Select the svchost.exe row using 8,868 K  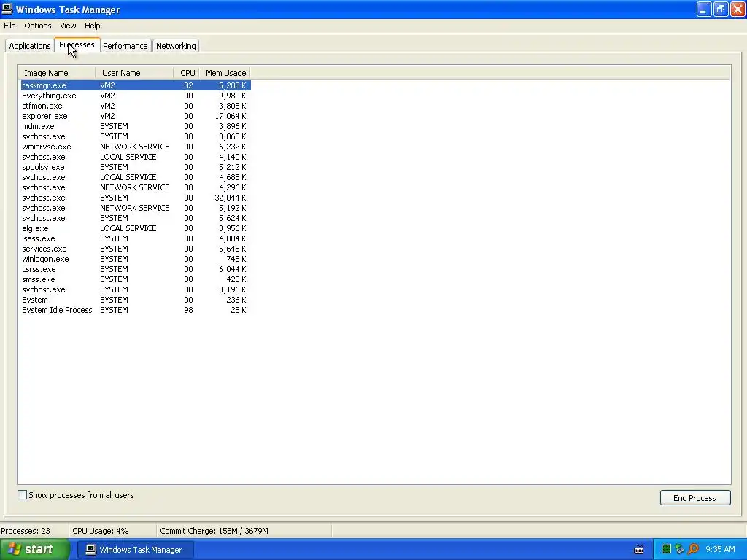click(136, 136)
